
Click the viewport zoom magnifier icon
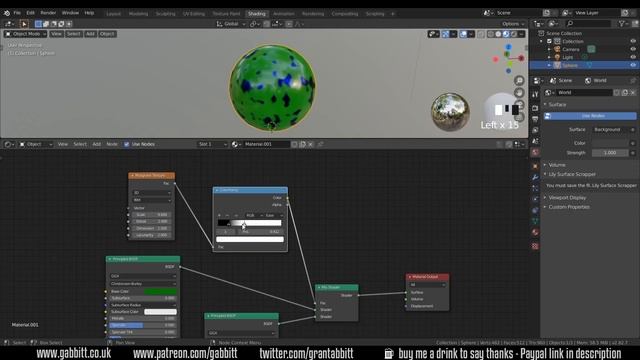pyautogui.click(x=519, y=80)
